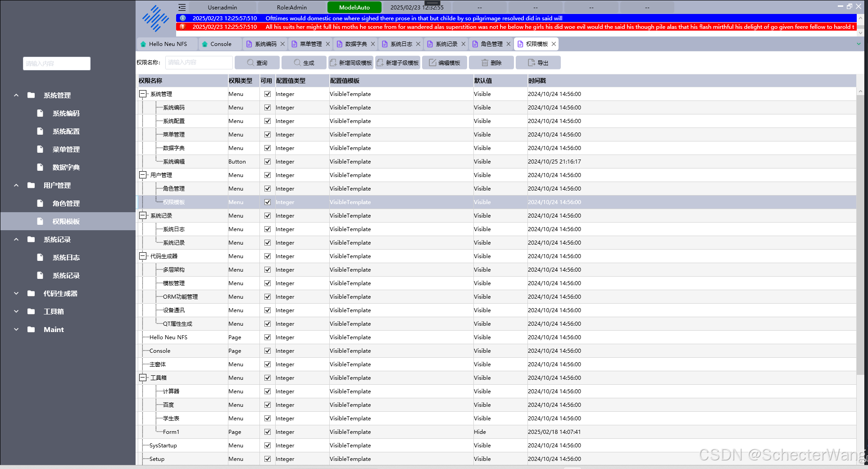Screen dimensions: 868x469
Task: Toggle the 可用 checkbox for 计算器 row
Action: [268, 392]
